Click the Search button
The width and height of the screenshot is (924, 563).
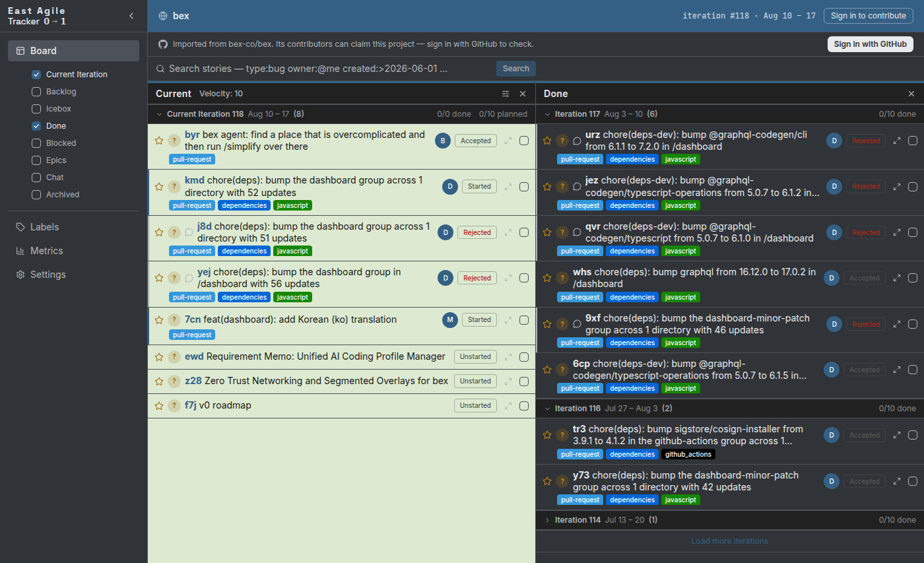coord(516,69)
